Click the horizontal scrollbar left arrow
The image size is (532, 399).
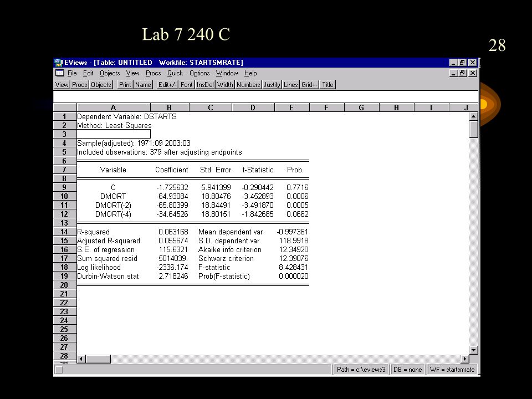click(81, 359)
